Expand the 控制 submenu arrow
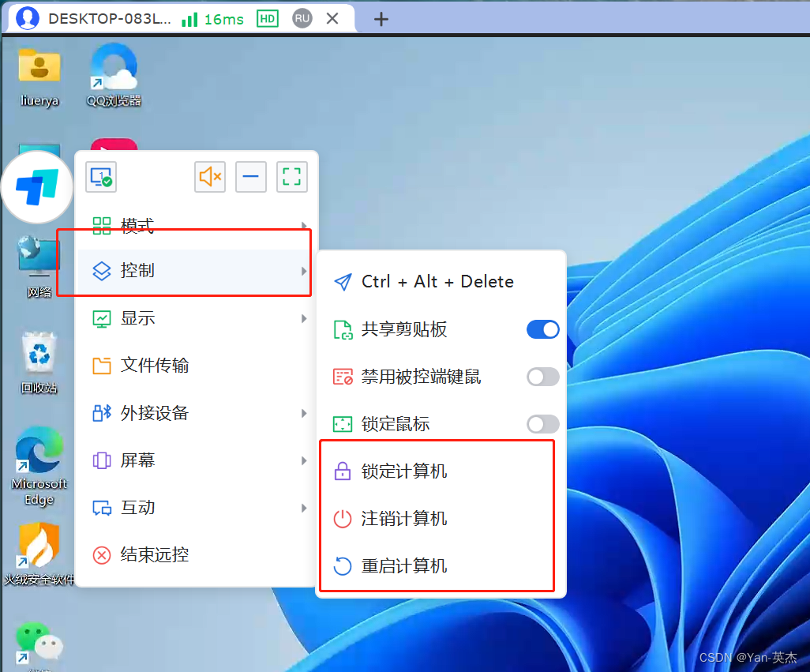The image size is (810, 672). 304,271
